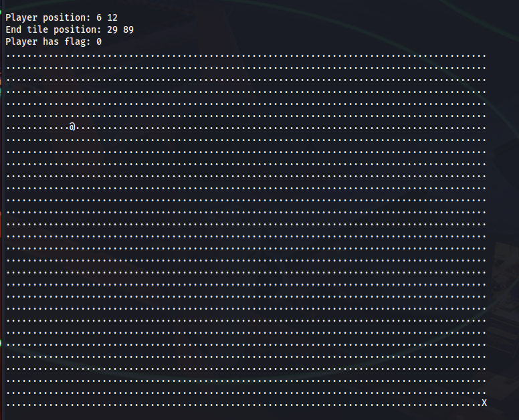Click the player column value 12
Image resolution: width=519 pixels, height=420 pixels.
(x=112, y=17)
